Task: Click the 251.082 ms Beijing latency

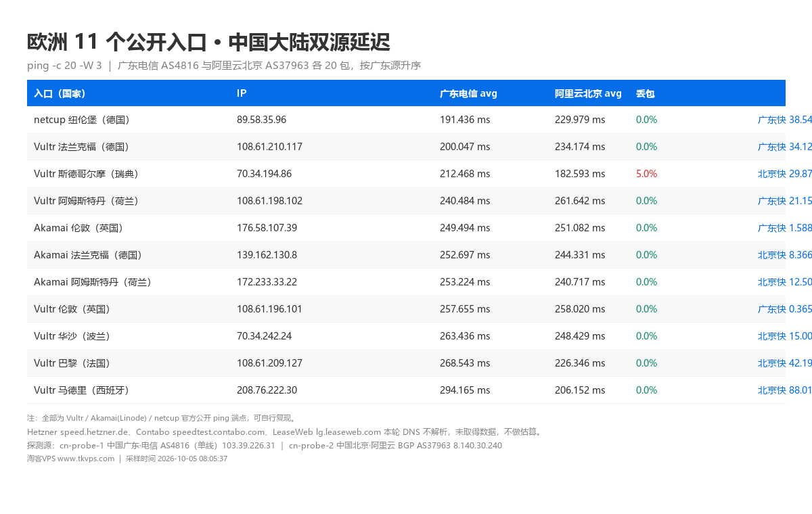Action: point(580,228)
